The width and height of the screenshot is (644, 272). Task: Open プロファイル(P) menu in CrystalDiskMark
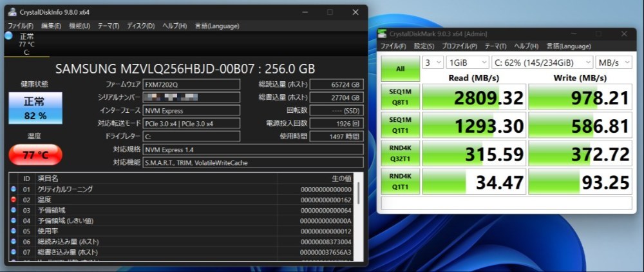[459, 46]
